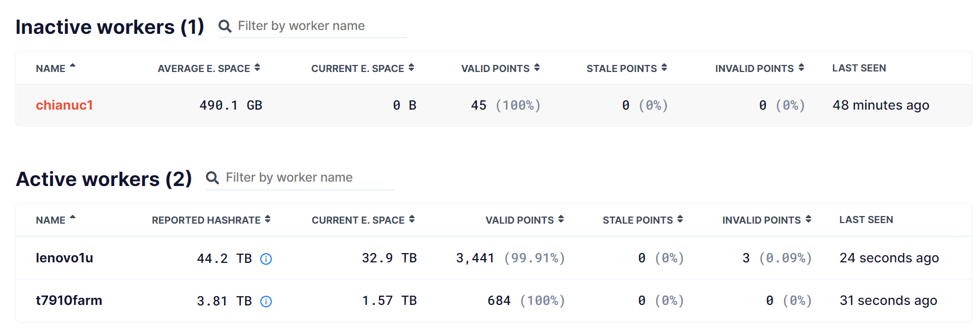Sort inactive workers by Stale Points
This screenshot has height=336, width=980.
click(x=626, y=68)
